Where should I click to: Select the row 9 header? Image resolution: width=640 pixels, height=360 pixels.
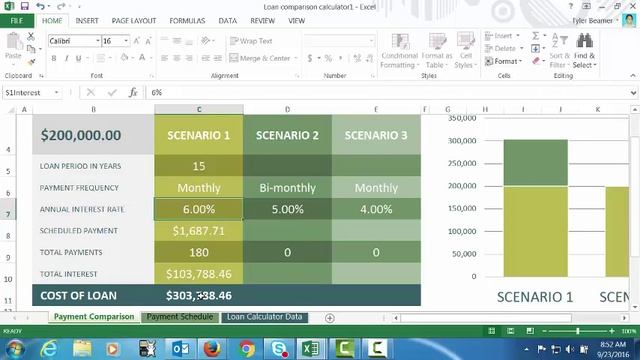8,252
